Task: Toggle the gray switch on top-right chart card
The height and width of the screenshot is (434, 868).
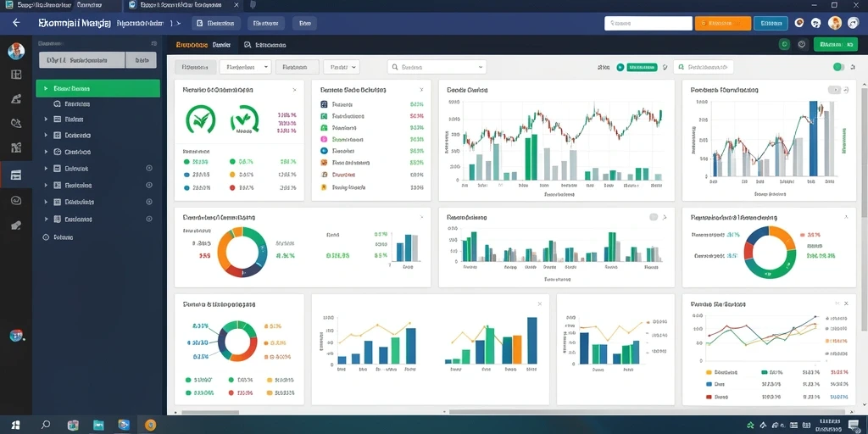Action: click(x=834, y=90)
